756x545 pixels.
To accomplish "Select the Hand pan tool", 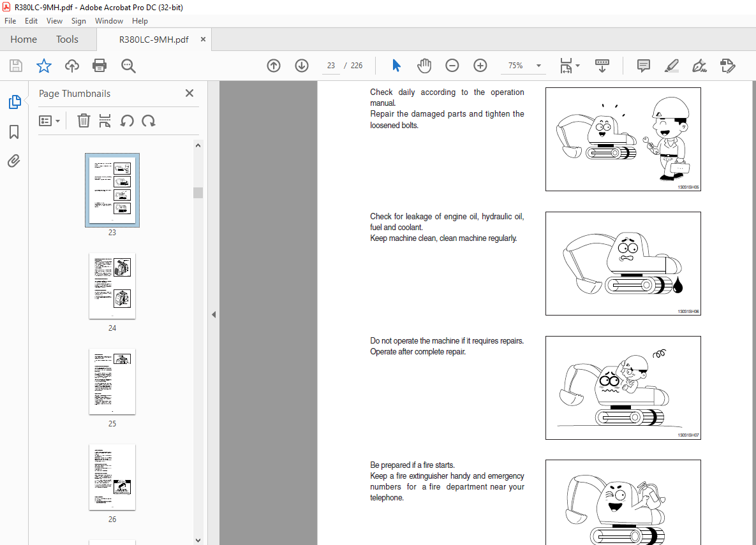I will pos(424,66).
